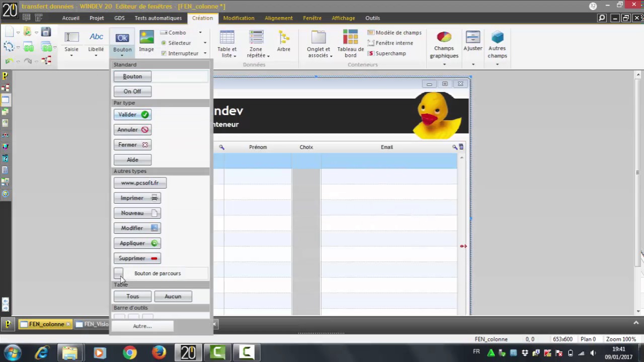Click Autre... at menu bottom
644x362 pixels.
coord(142,326)
